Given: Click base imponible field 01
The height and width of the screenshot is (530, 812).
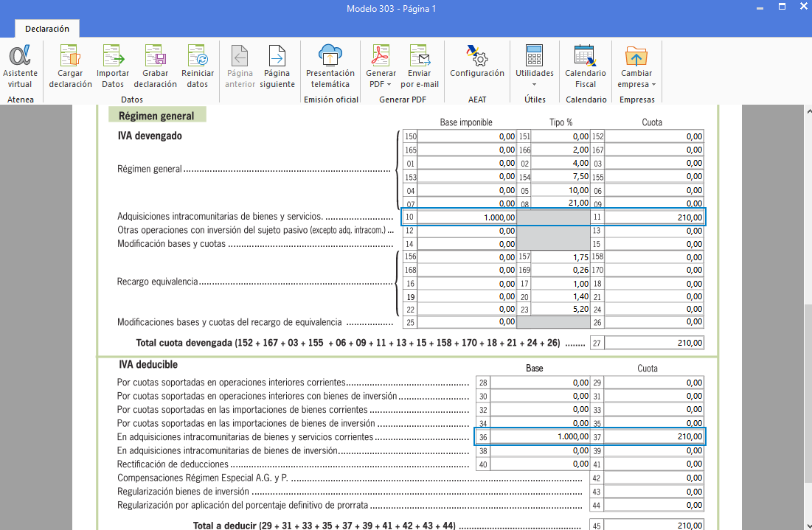Looking at the screenshot, I should [466, 164].
